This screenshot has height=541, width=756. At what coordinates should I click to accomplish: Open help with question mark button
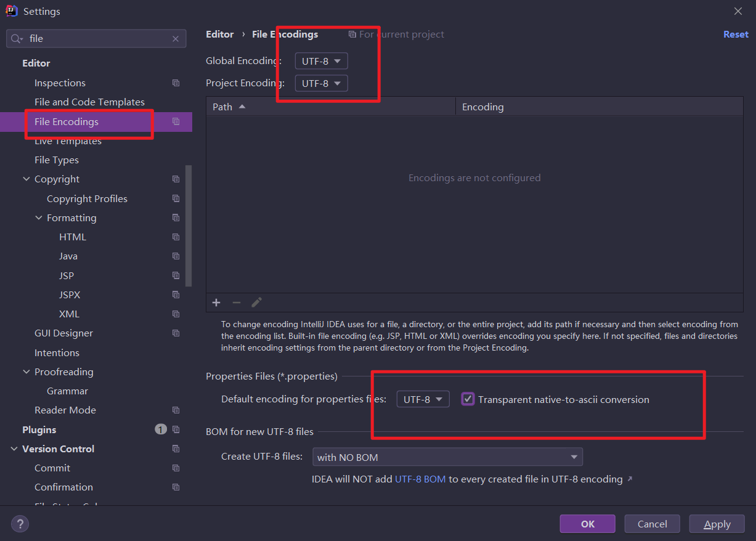point(20,524)
